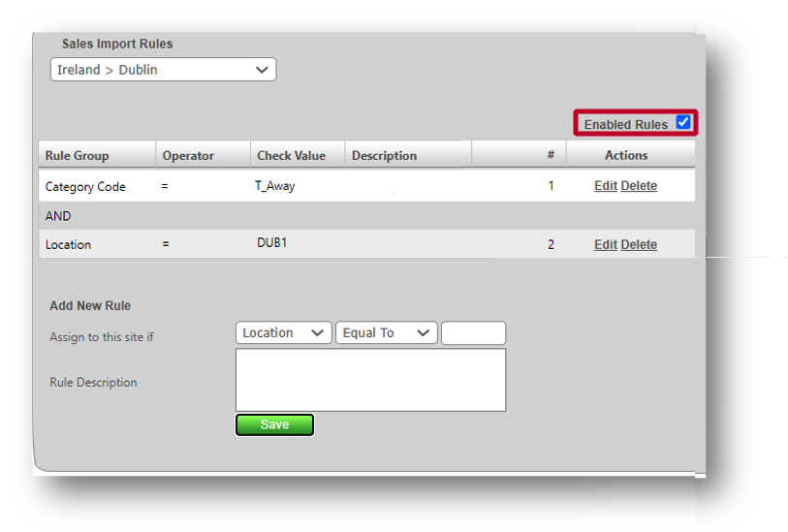
Task: Open the Equal To operator dropdown
Action: coord(386,332)
